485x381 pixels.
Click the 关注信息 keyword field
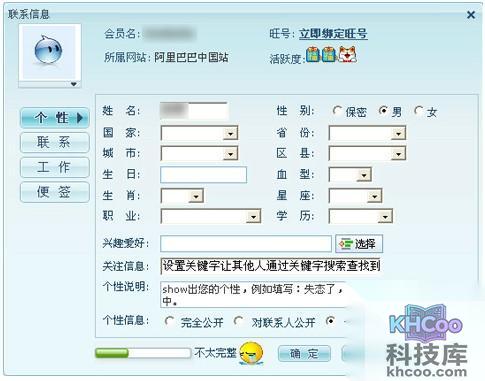(270, 266)
